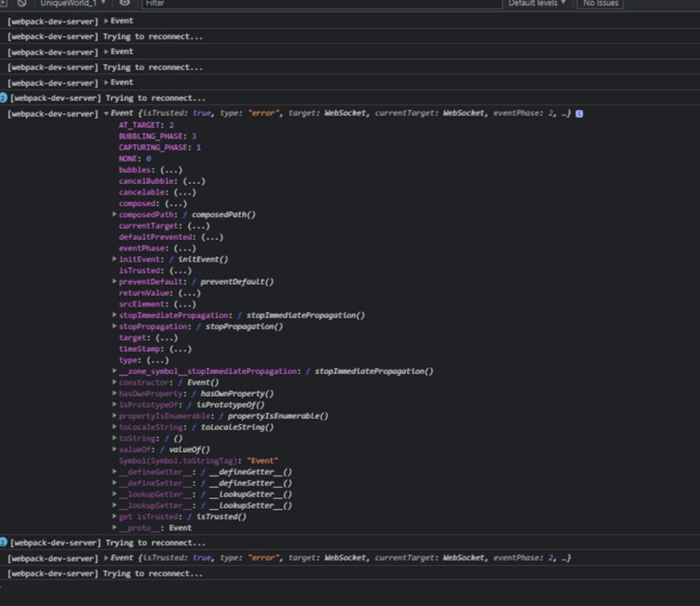Viewport: 700px width, 606px height.
Task: Create a live expression with the eye icon
Action: [x=125, y=5]
